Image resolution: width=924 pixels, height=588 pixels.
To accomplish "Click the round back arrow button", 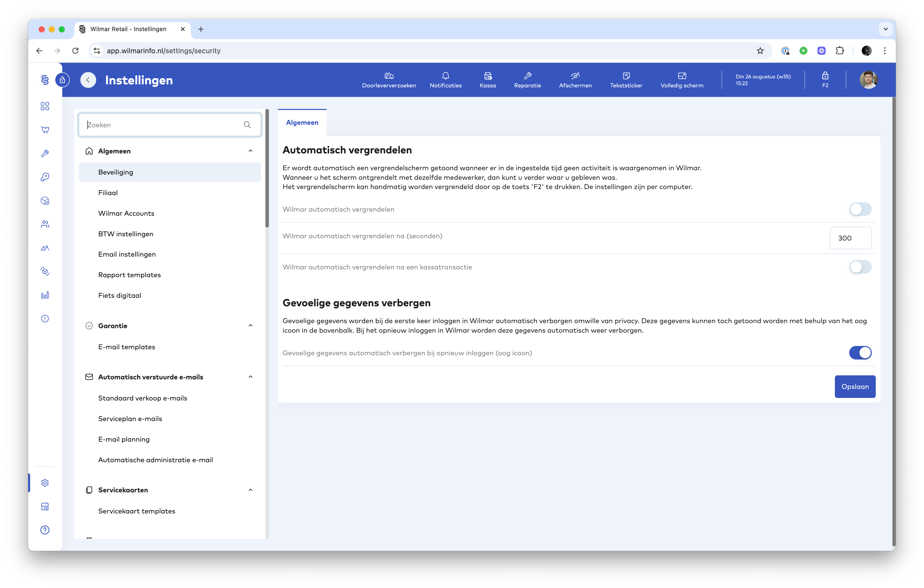I will (x=88, y=80).
